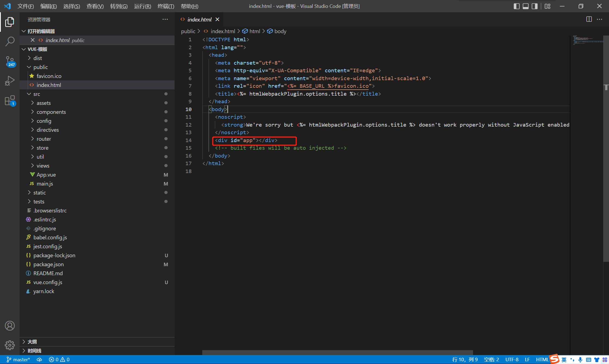Select the 文件 (File) menu item
The width and height of the screenshot is (609, 364).
(25, 6)
